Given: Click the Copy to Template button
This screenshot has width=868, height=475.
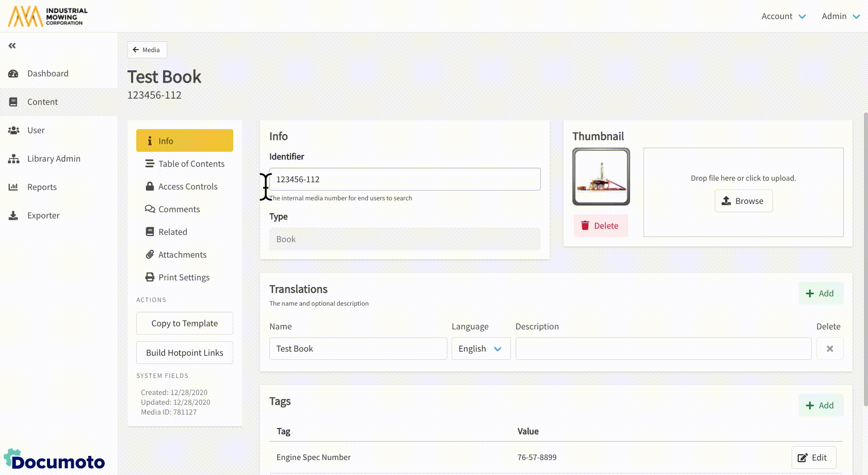Looking at the screenshot, I should pyautogui.click(x=184, y=323).
